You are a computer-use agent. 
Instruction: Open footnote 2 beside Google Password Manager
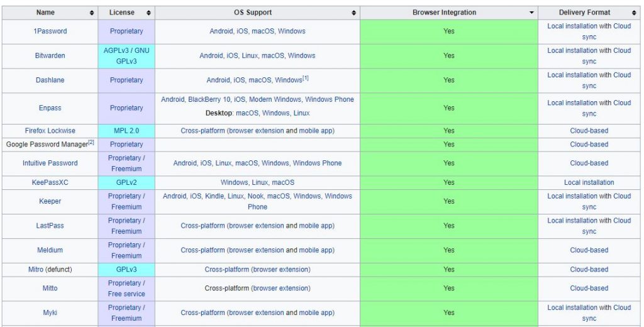(91, 142)
